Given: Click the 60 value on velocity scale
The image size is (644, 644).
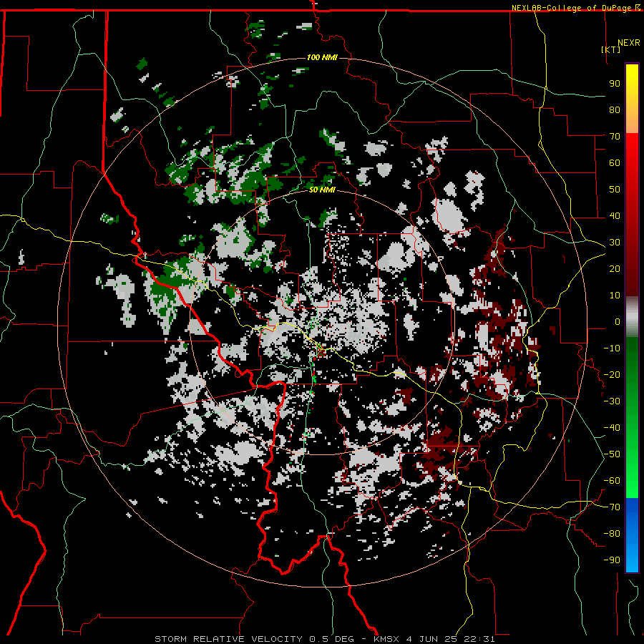Looking at the screenshot, I should (615, 163).
